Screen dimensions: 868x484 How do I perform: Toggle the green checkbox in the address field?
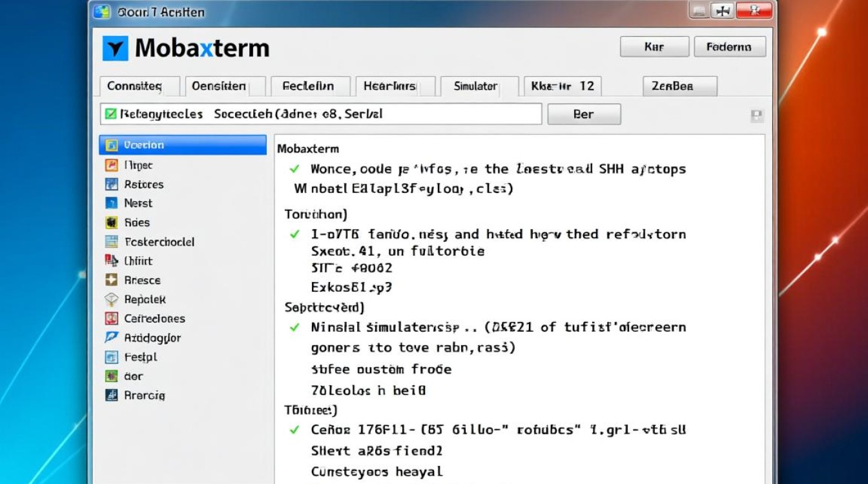click(110, 114)
